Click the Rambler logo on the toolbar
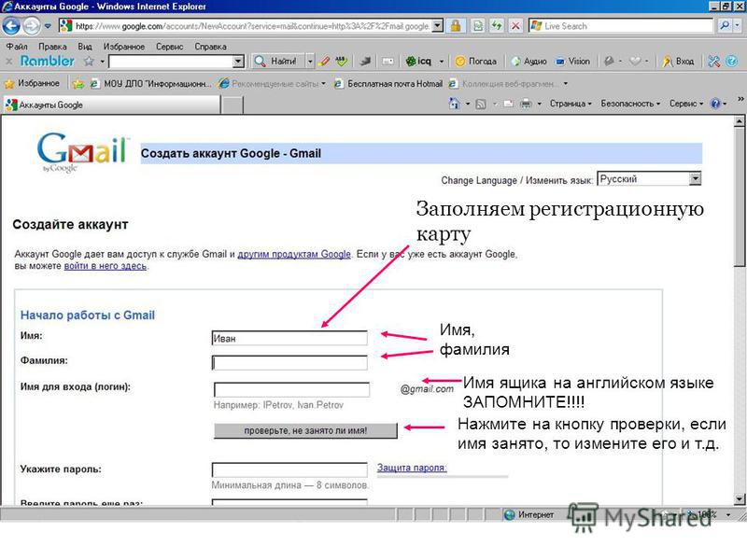The image size is (747, 560). 48,61
